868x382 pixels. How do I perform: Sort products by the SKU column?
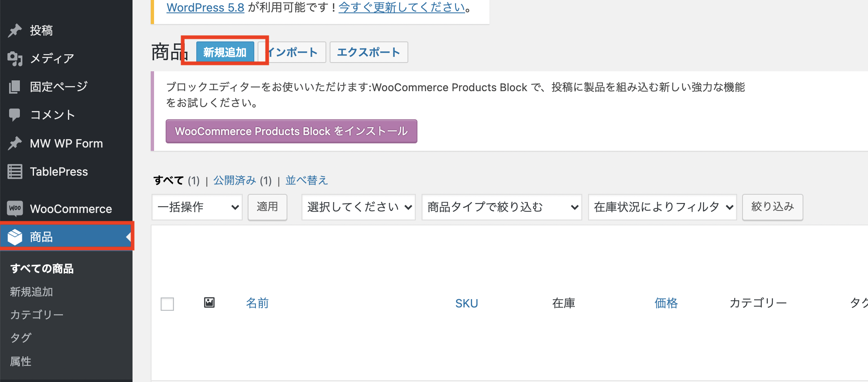click(466, 303)
